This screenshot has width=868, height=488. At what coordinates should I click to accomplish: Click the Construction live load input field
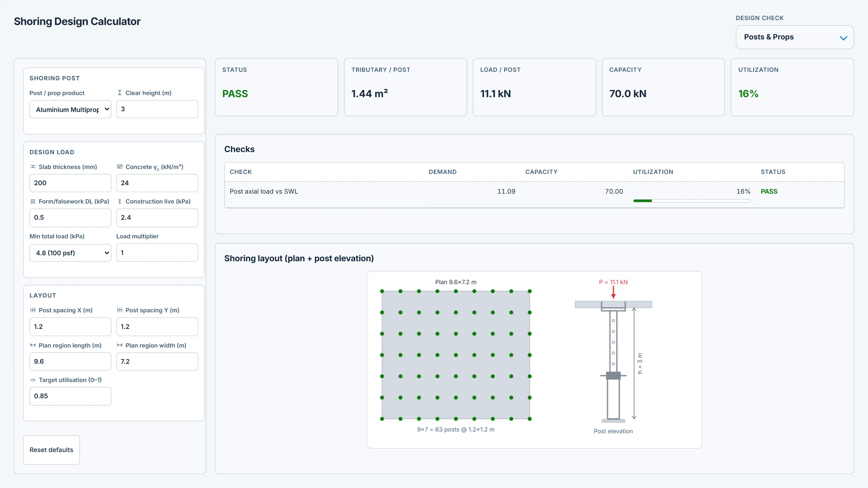point(157,218)
